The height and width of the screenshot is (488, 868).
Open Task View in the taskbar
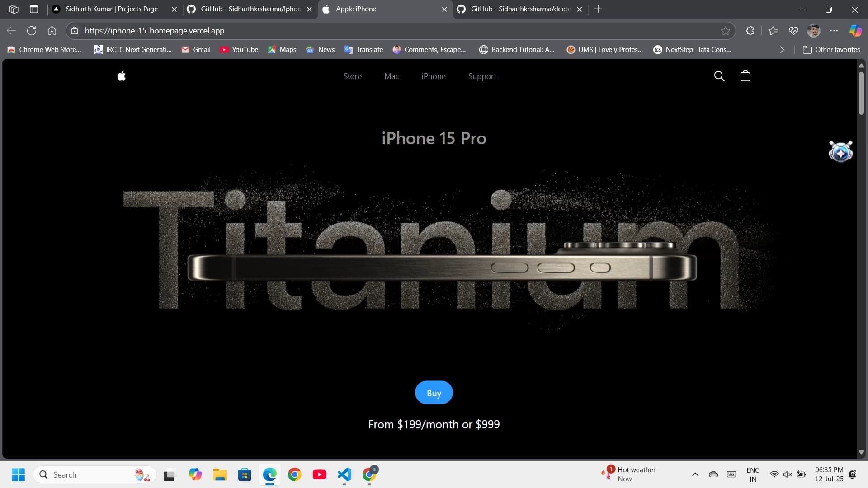pos(169,475)
